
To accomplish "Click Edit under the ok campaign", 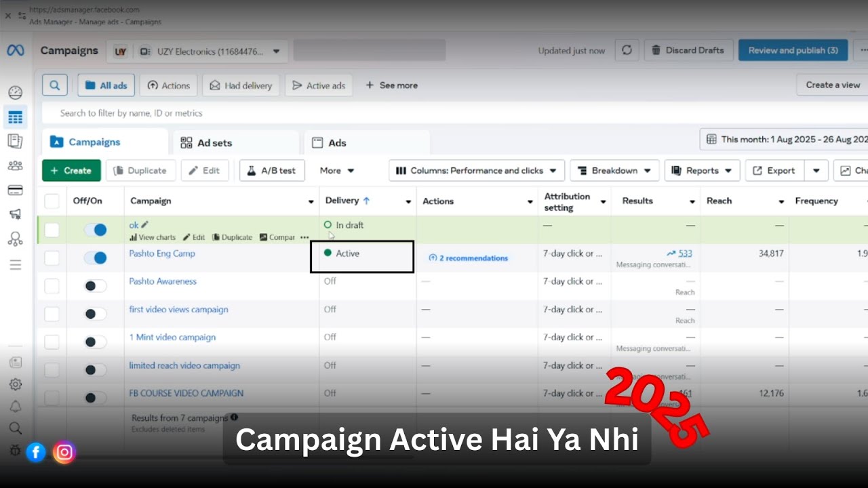I will [x=194, y=237].
